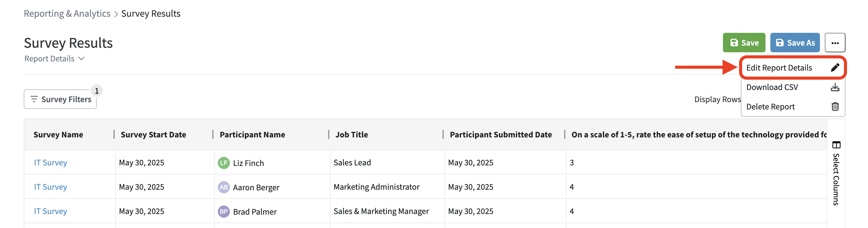Click Liz Finch's LF avatar
This screenshot has height=228, width=868.
224,163
